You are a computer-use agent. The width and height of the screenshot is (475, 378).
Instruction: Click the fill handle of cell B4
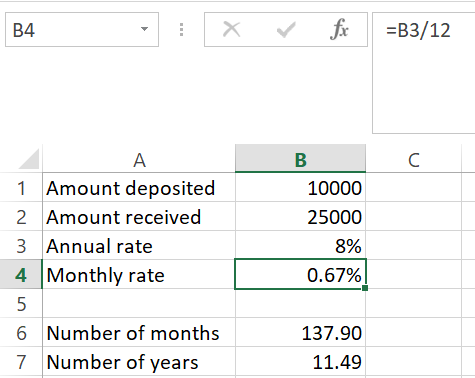pos(365,288)
